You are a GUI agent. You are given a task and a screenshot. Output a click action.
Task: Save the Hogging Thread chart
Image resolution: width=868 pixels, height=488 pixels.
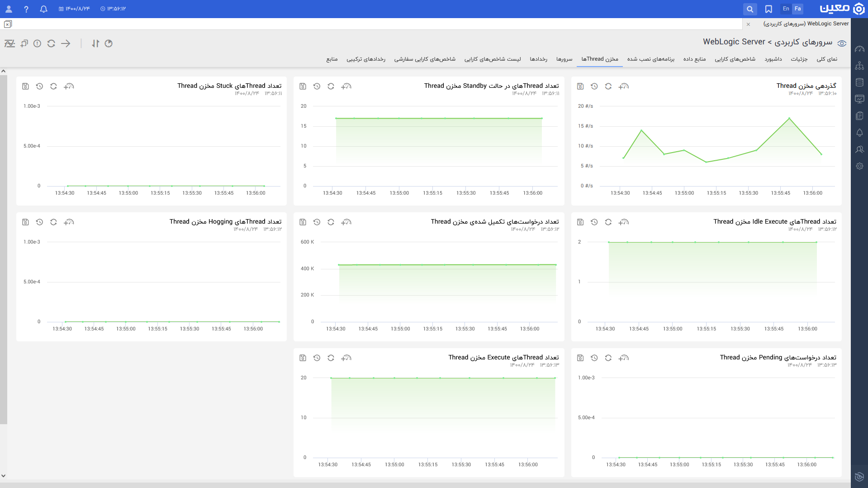coord(25,222)
